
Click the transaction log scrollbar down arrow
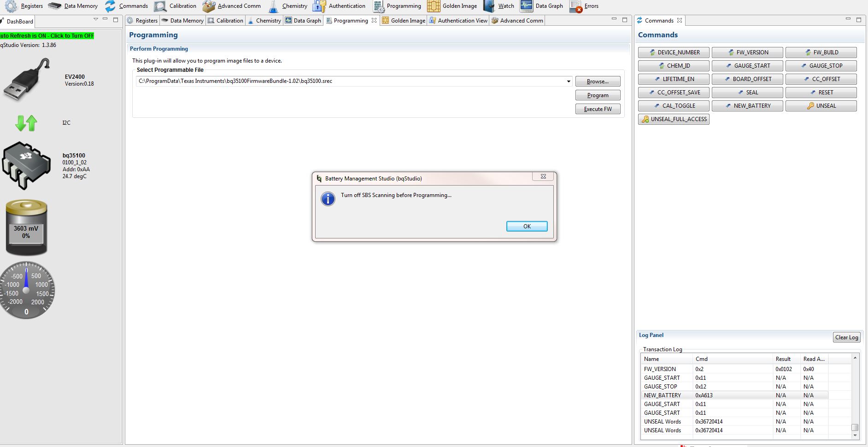point(855,435)
